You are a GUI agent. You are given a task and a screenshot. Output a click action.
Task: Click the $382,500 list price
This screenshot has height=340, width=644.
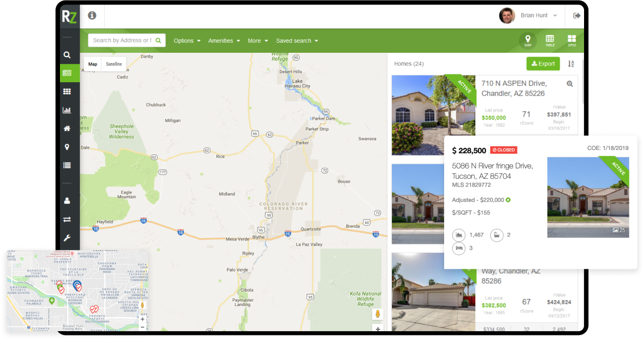pyautogui.click(x=494, y=306)
